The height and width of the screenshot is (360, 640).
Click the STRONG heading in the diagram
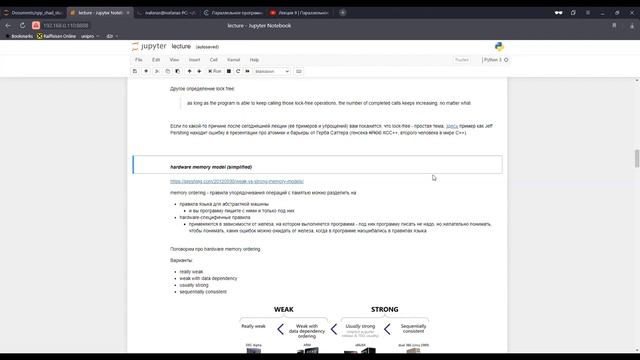[384, 309]
